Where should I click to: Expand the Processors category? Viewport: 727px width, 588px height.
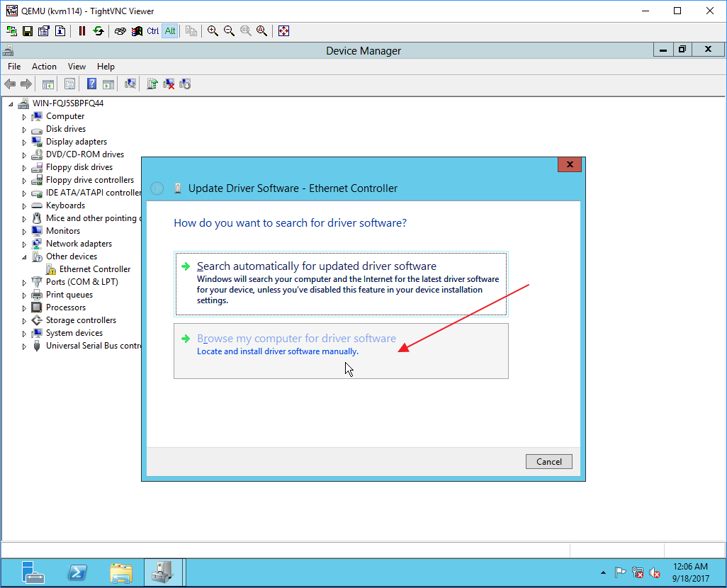pos(24,308)
